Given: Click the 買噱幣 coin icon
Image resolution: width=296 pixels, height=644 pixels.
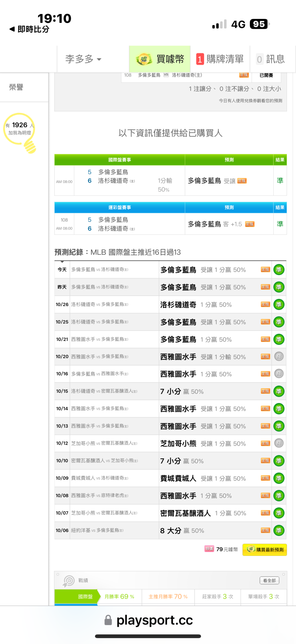Looking at the screenshot, I should (144, 59).
